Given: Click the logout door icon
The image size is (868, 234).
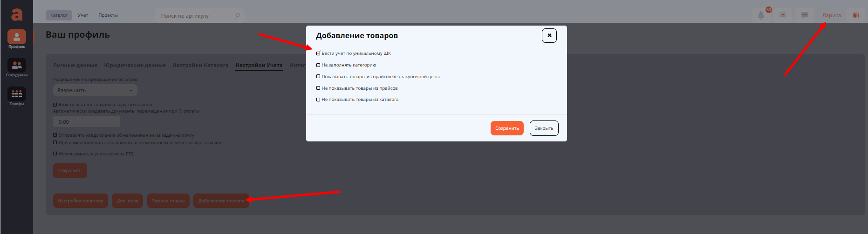Looking at the screenshot, I should 855,15.
